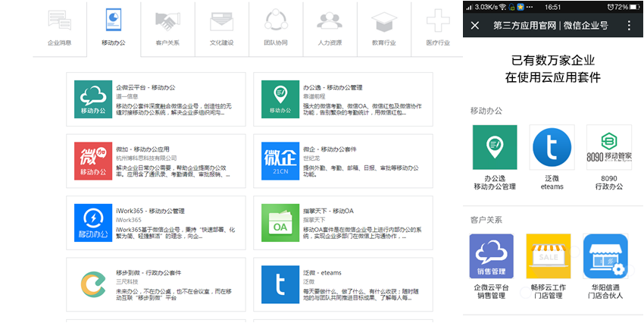Screen dimensions: 644x323
Task: Open 办公逸 - 移动办公管理 title
Action: (333, 87)
